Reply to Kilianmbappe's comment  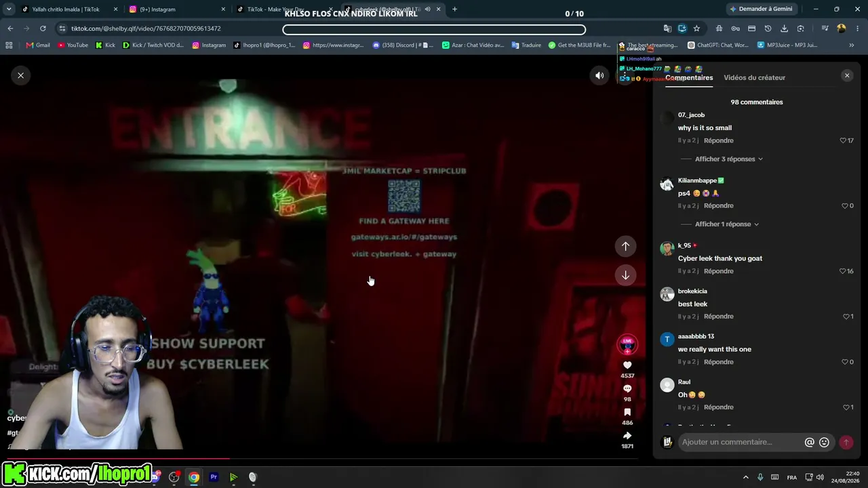[719, 205]
